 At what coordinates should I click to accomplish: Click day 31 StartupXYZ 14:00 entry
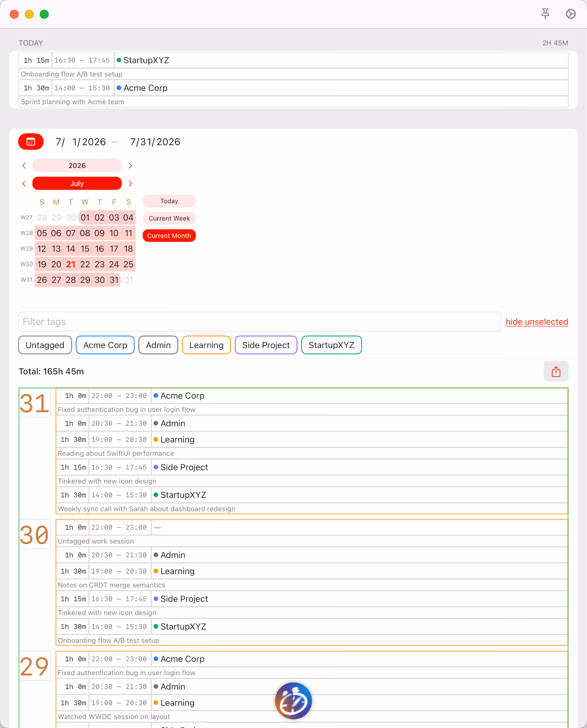pyautogui.click(x=312, y=495)
